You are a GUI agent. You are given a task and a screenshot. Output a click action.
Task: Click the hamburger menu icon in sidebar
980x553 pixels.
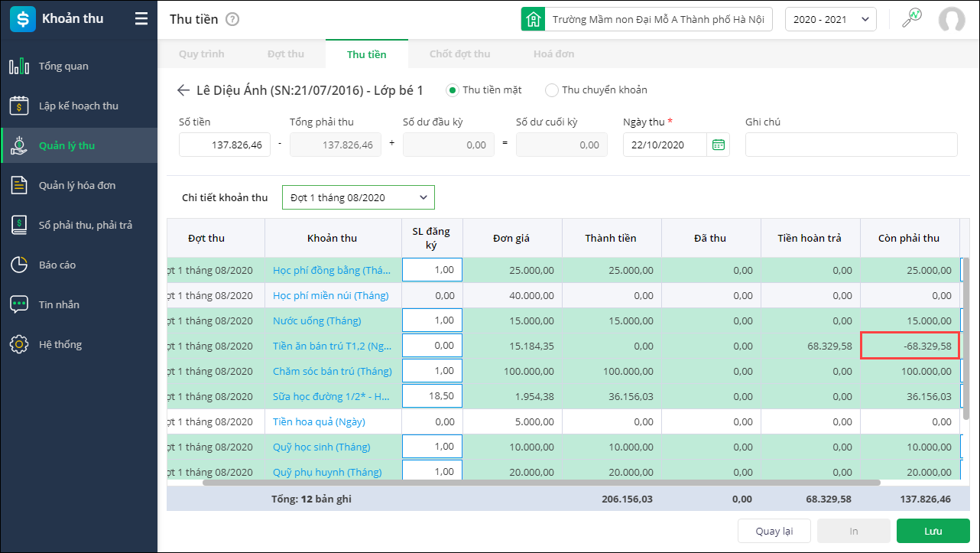141,19
